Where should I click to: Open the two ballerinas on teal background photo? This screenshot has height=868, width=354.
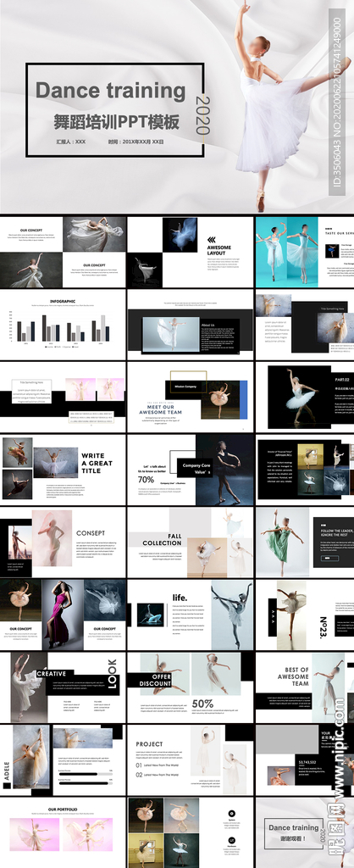pyautogui.click(x=286, y=250)
